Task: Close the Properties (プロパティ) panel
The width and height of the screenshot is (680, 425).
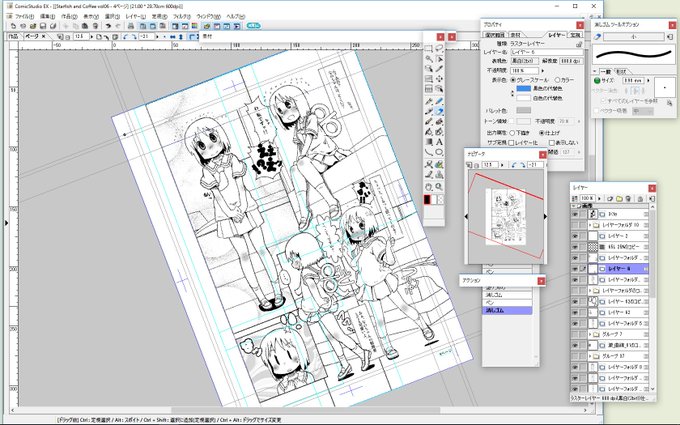Action: 579,25
